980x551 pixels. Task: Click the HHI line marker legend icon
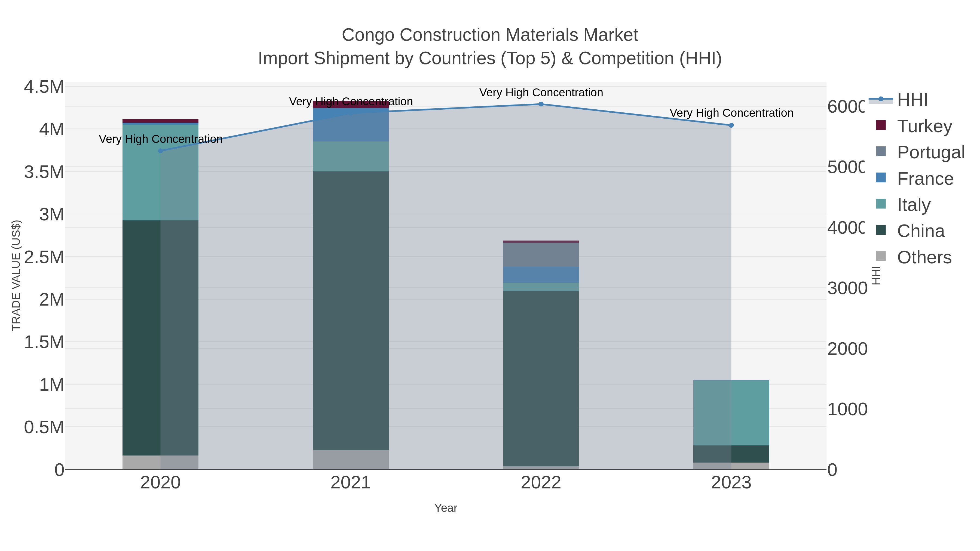[x=881, y=99]
